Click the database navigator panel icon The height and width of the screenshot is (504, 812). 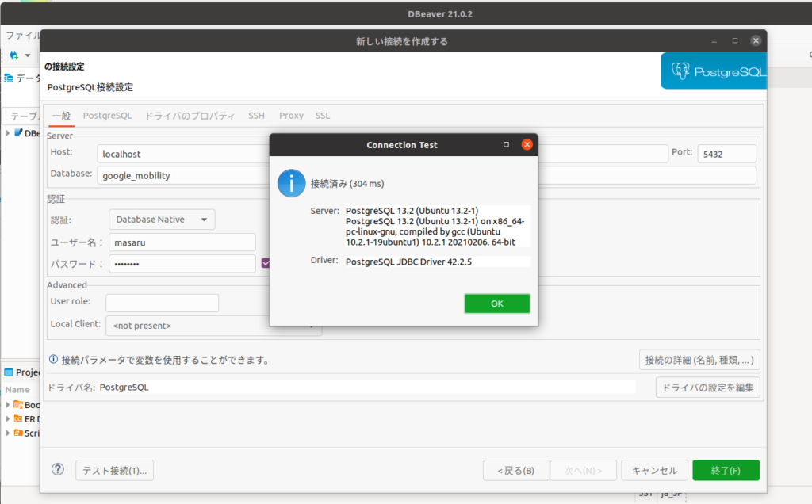(9, 78)
